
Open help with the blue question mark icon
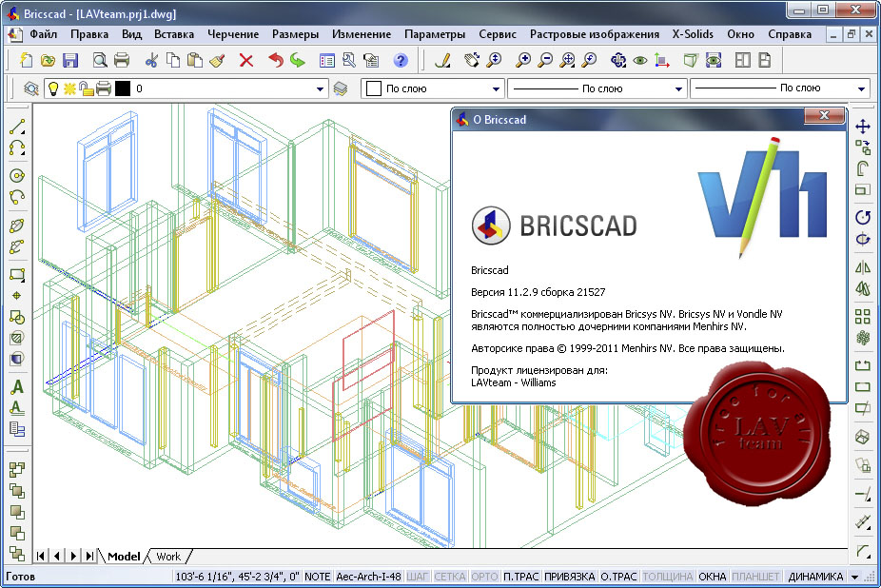[x=400, y=60]
